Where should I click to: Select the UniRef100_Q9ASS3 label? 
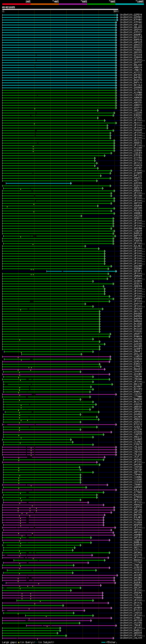coord(131,45)
